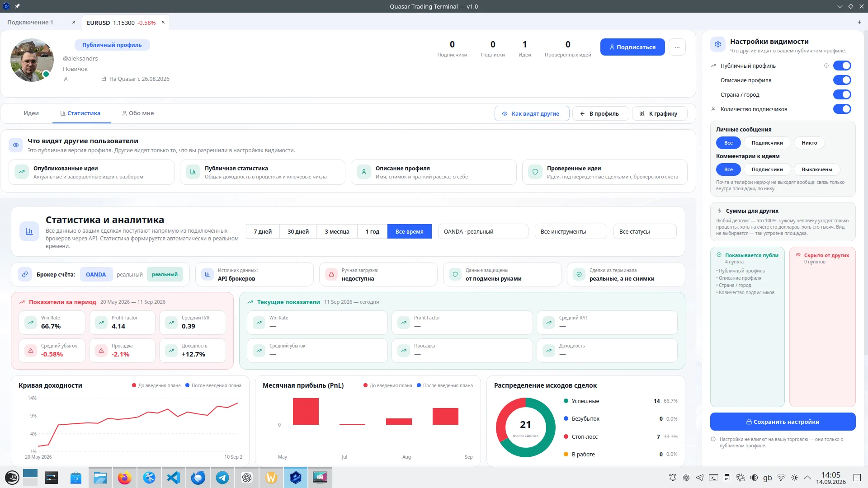Click the 'В профиль' back button
868x488 pixels.
(600, 114)
